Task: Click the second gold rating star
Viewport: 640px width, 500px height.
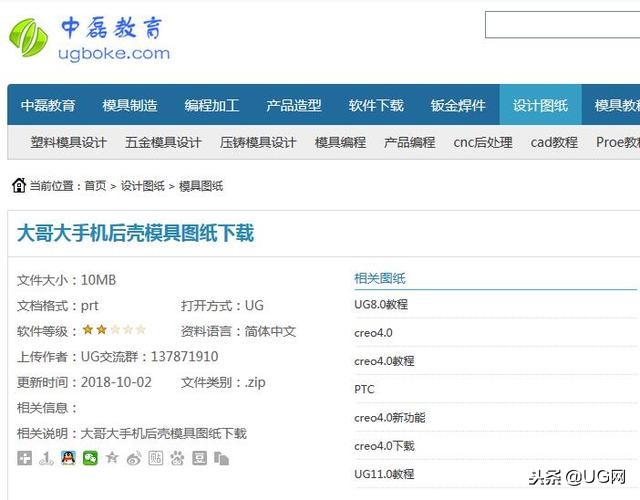Action: point(102,329)
